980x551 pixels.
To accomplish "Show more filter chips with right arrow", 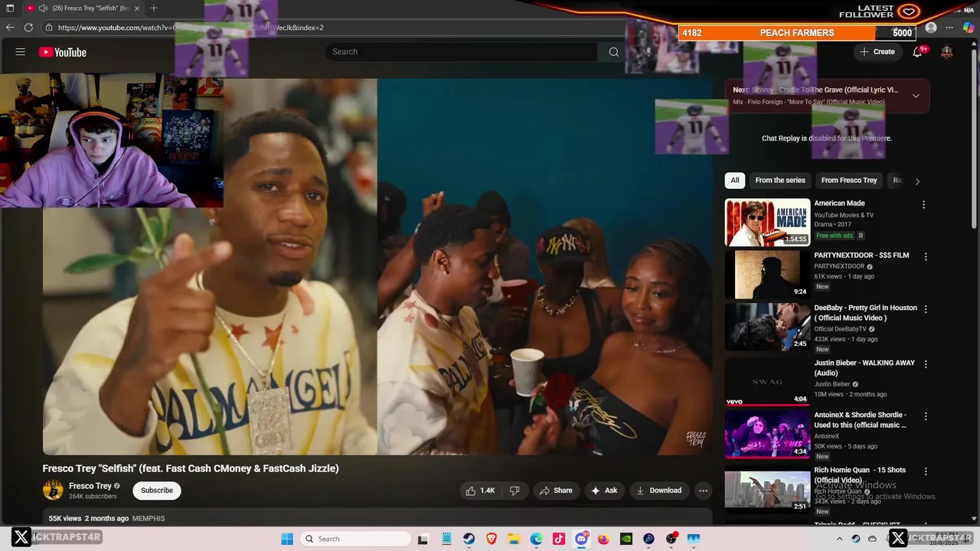I will [x=917, y=181].
